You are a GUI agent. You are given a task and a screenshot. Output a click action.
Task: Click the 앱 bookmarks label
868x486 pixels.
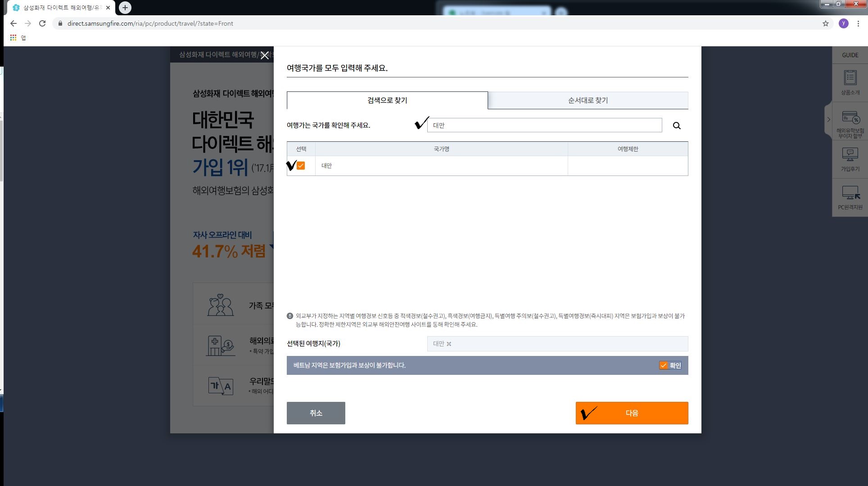pyautogui.click(x=23, y=38)
